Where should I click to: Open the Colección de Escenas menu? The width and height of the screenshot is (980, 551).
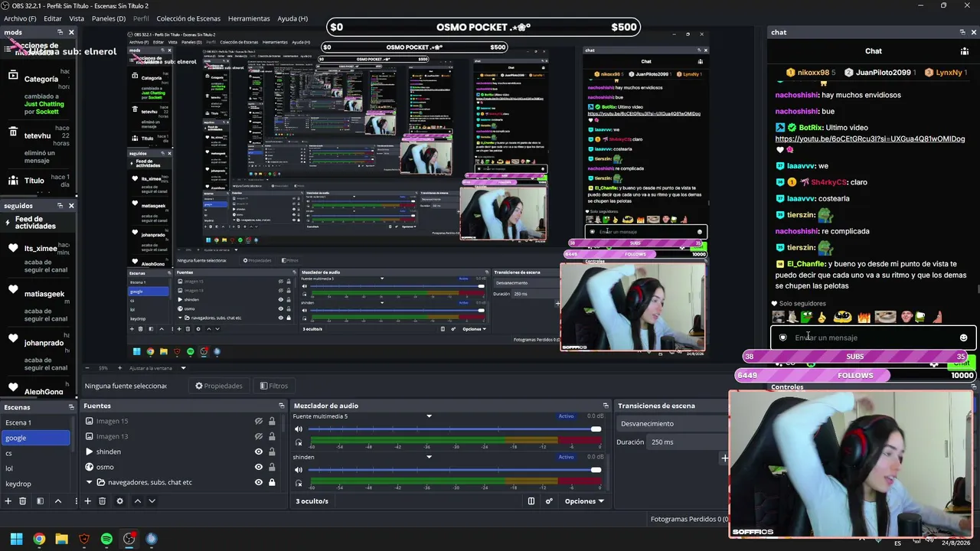click(188, 18)
